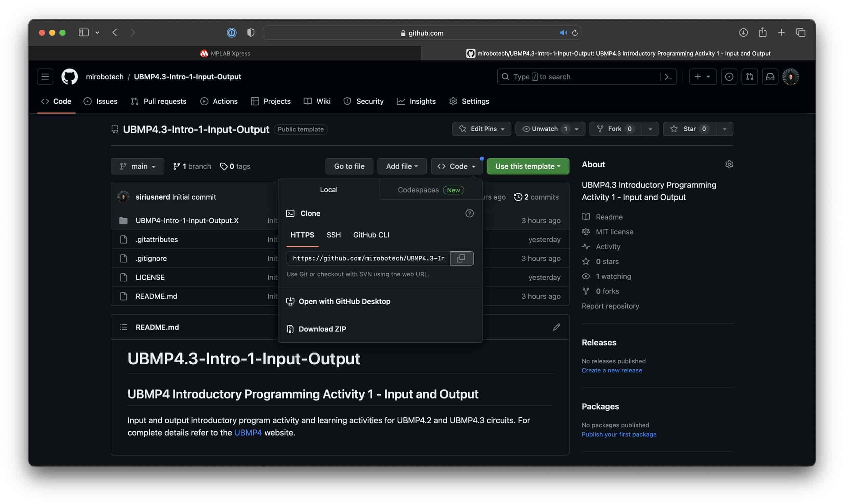Image resolution: width=844 pixels, height=504 pixels.
Task: Reload the page in Safari
Action: tap(575, 33)
